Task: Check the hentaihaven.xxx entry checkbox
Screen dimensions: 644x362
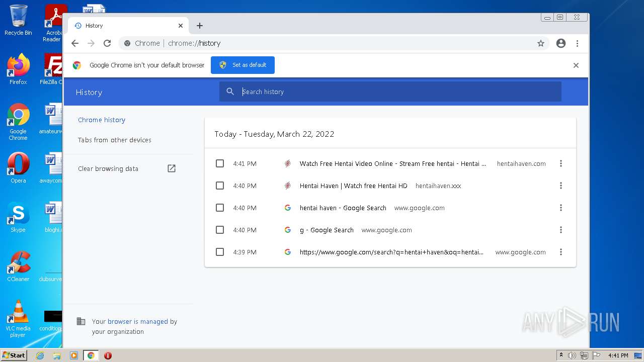Action: tap(220, 186)
